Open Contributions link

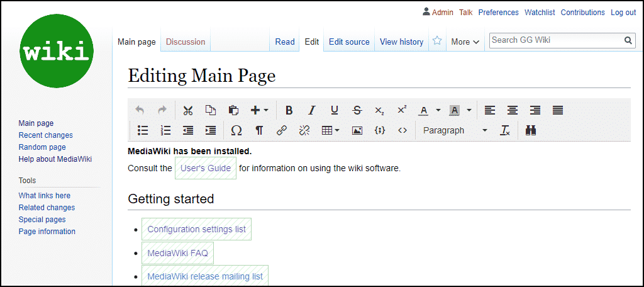(583, 13)
